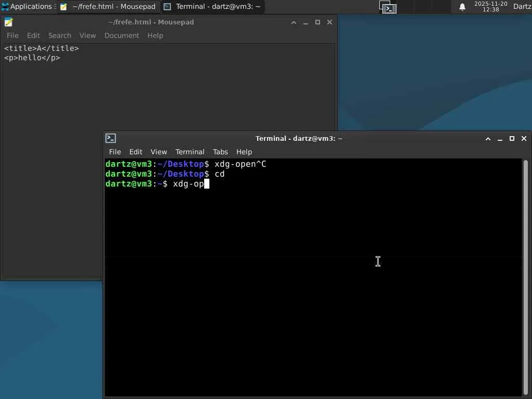Click the Mousepad notepad icon in its title bar
Image resolution: width=532 pixels, height=399 pixels.
pos(8,22)
